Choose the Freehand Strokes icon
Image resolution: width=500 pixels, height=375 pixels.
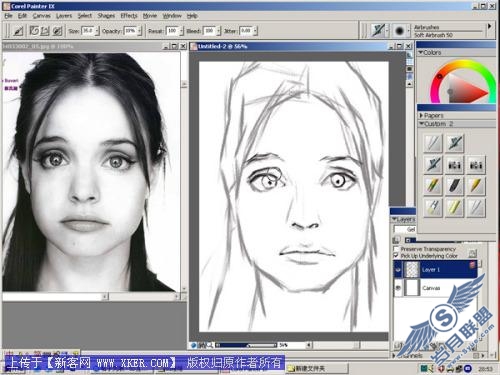[x=34, y=31]
